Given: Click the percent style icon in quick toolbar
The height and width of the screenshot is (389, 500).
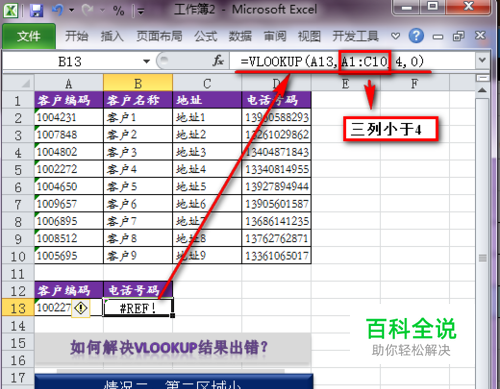Looking at the screenshot, I should [x=119, y=11].
